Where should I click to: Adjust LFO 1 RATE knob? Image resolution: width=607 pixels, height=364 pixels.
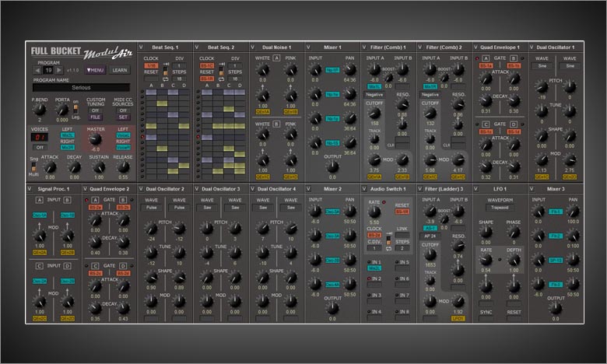(486, 260)
